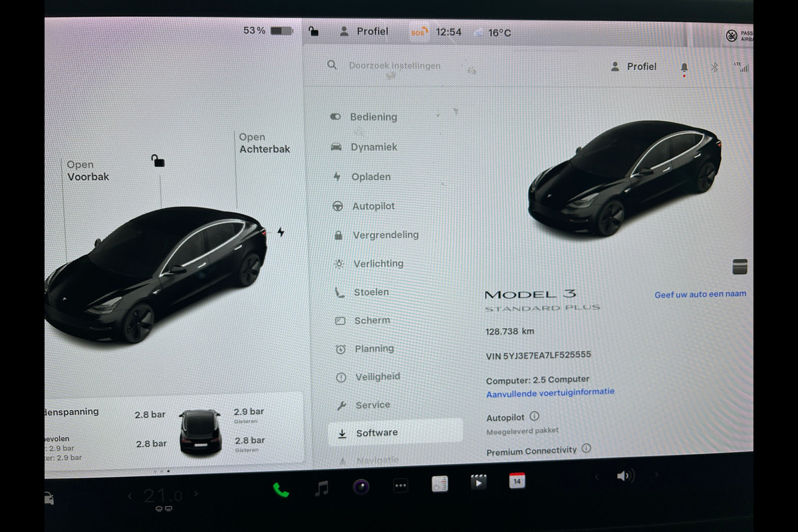Screen dimensions: 798x532
Task: Open the calendar app icon
Action: pyautogui.click(x=517, y=481)
